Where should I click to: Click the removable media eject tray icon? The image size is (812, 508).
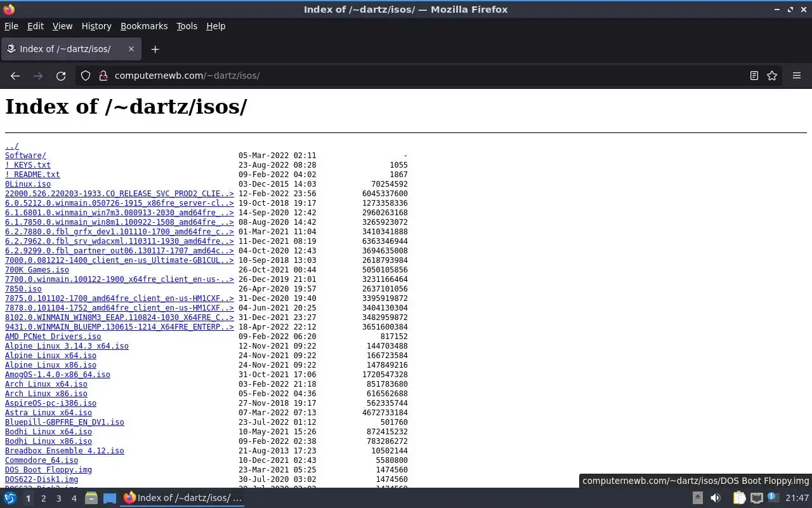pos(697,498)
